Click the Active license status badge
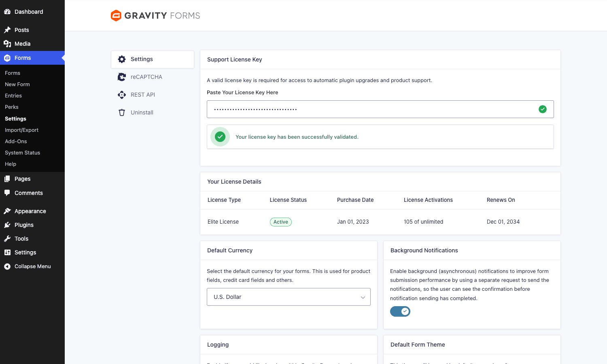Image resolution: width=607 pixels, height=364 pixels. click(x=281, y=222)
